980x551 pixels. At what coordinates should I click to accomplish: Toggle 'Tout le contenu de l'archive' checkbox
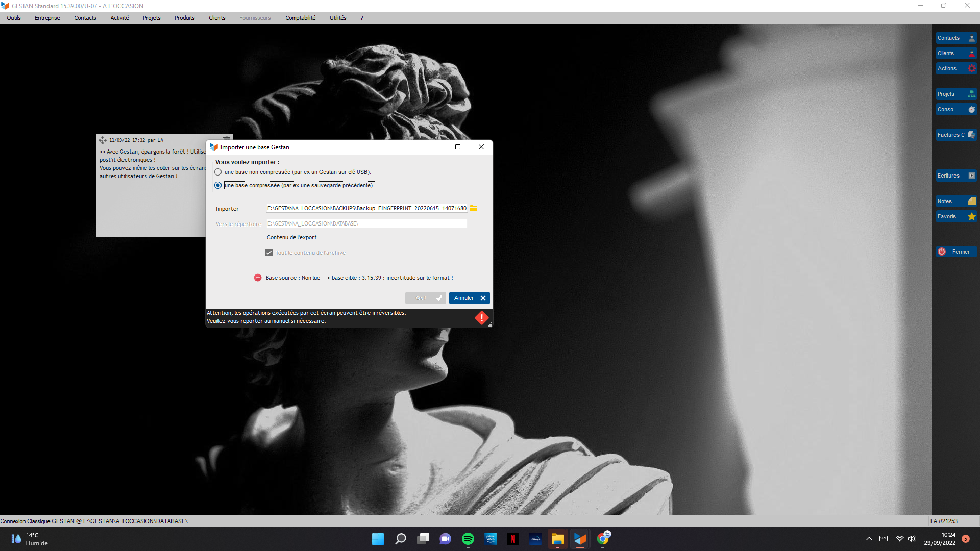(269, 253)
